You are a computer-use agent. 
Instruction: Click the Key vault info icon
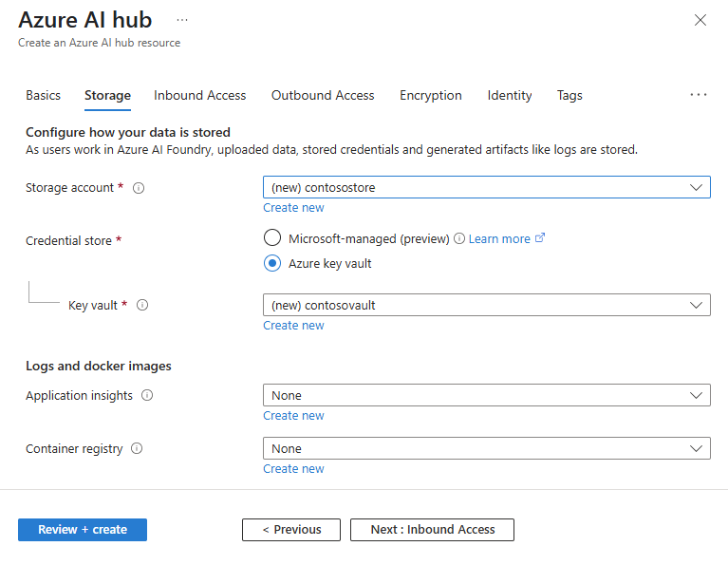142,305
